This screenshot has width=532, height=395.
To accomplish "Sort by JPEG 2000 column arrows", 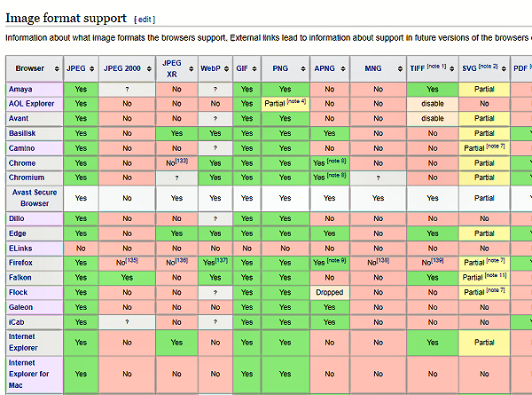I will [x=149, y=68].
